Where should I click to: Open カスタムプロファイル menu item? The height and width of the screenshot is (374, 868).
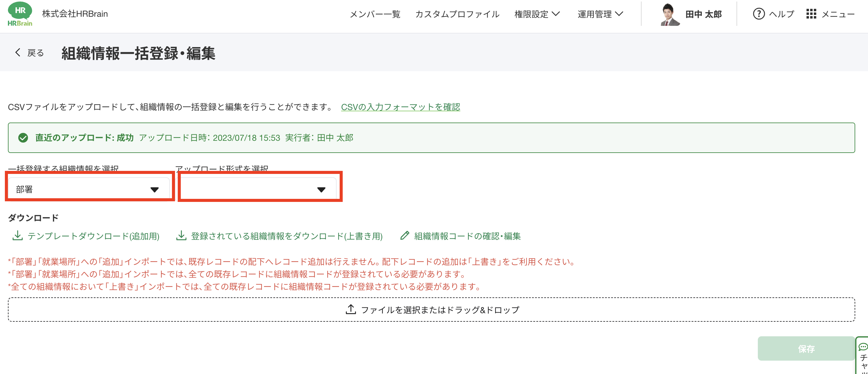click(457, 14)
